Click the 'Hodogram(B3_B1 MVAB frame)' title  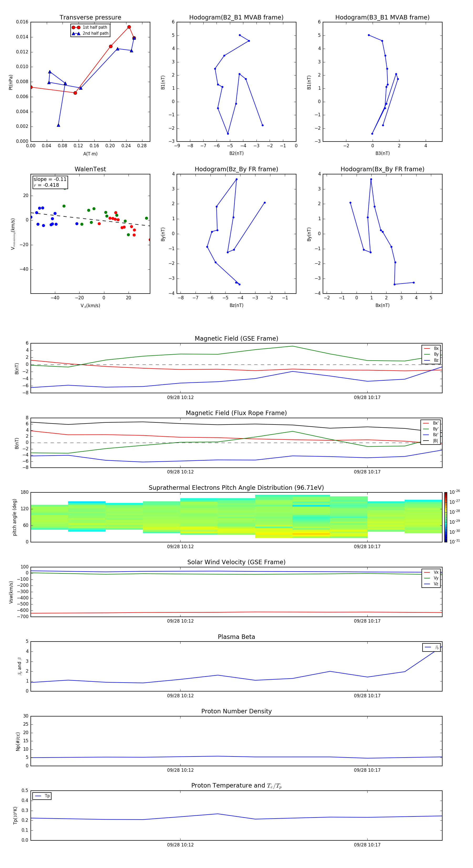click(382, 18)
